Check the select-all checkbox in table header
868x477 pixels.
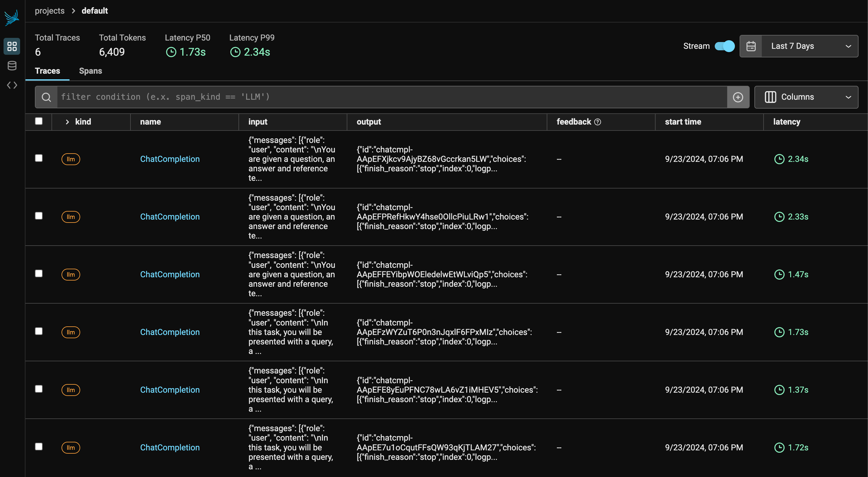tap(39, 121)
